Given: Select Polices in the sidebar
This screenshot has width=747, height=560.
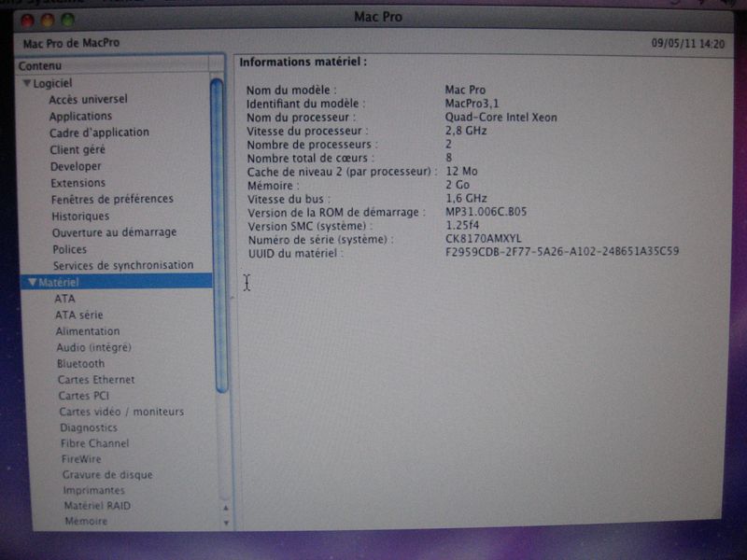Looking at the screenshot, I should pyautogui.click(x=69, y=249).
